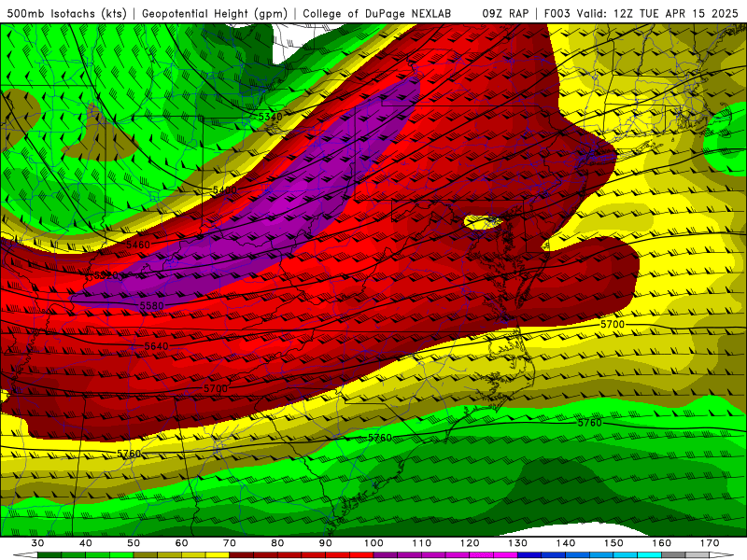Click the 5640 height contour label
747x560 pixels.
(156, 346)
